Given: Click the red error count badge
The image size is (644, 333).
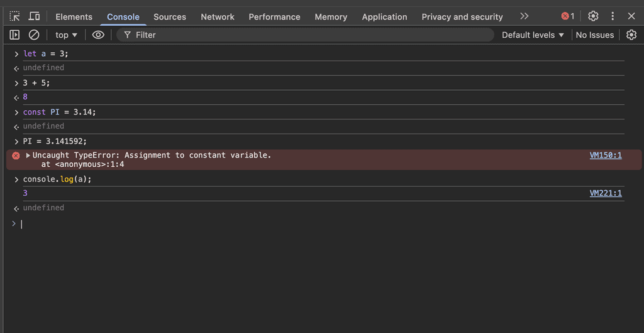Looking at the screenshot, I should tap(568, 16).
